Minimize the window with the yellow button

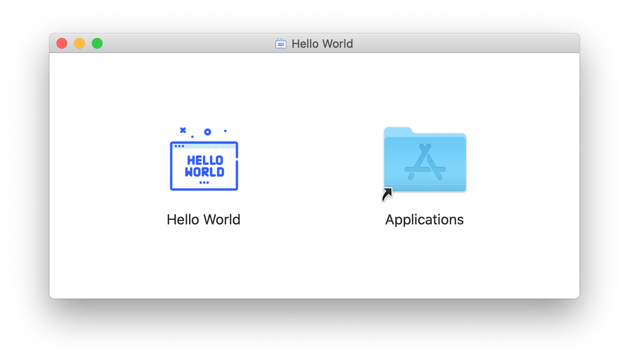[x=80, y=43]
